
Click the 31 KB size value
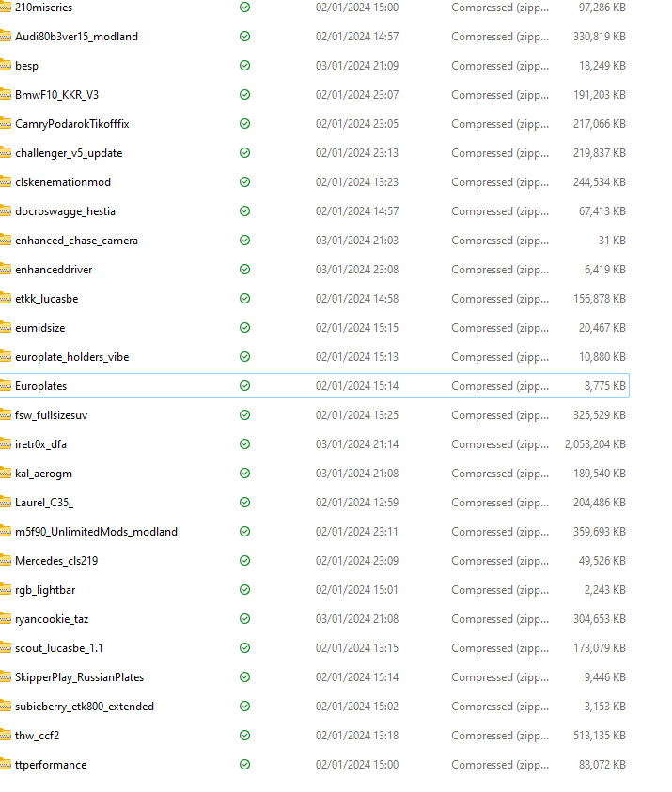coord(613,241)
